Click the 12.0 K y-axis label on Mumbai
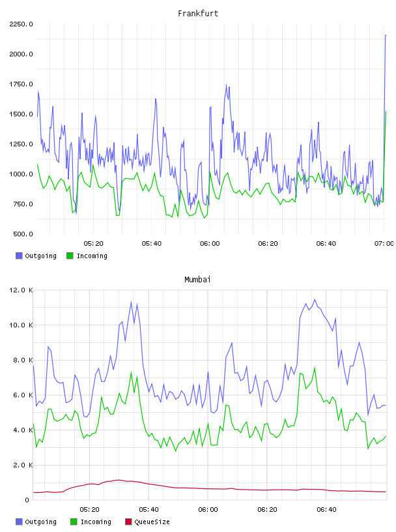Screen dimensions: 396x532 click(x=21, y=290)
